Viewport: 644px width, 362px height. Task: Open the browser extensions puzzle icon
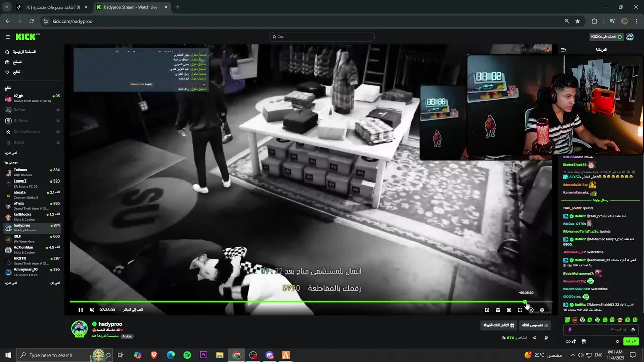[595, 21]
